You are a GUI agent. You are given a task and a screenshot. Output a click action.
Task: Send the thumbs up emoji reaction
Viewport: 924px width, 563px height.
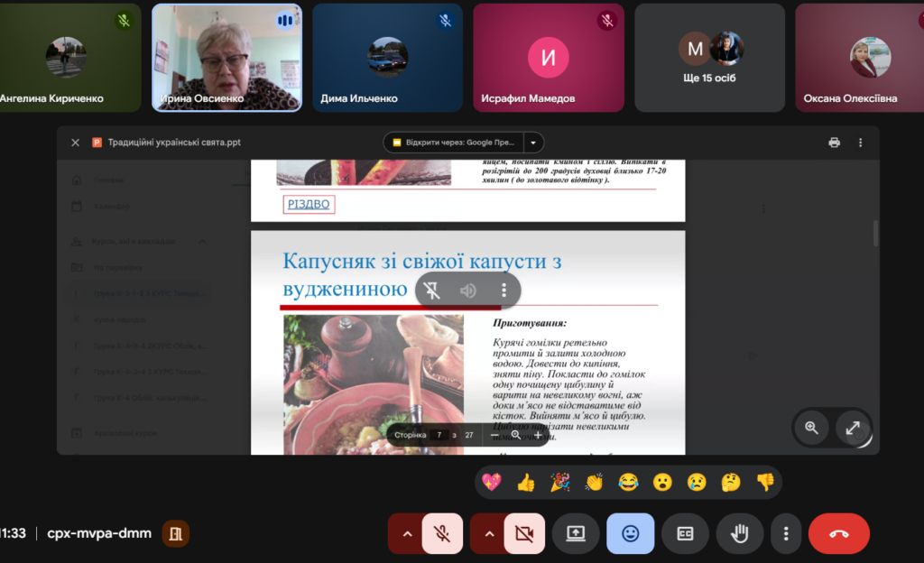coord(525,483)
